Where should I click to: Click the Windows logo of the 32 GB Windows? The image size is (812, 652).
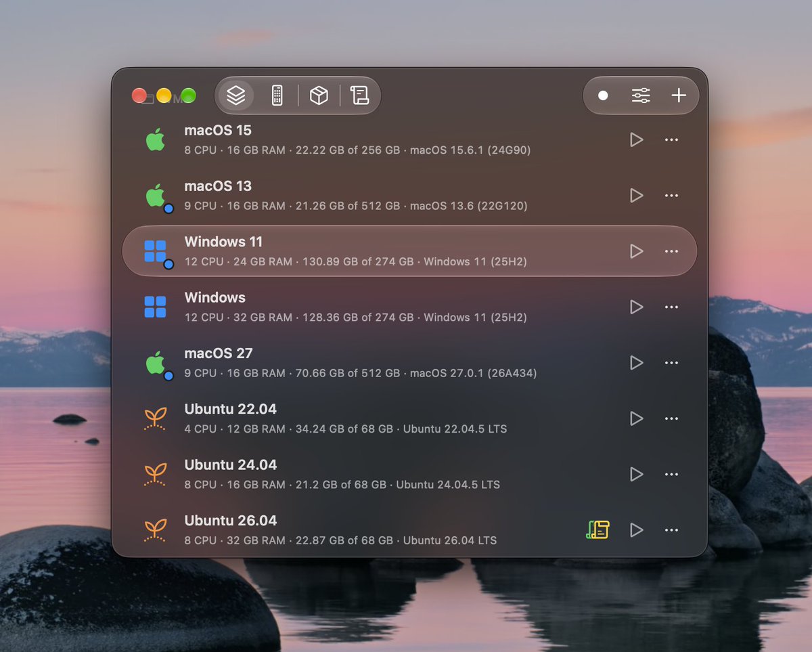[155, 307]
